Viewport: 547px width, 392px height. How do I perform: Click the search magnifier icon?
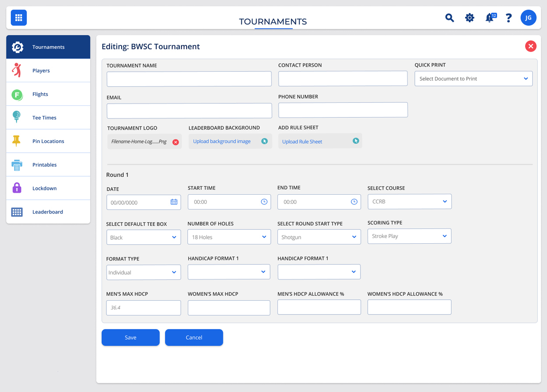(x=449, y=18)
